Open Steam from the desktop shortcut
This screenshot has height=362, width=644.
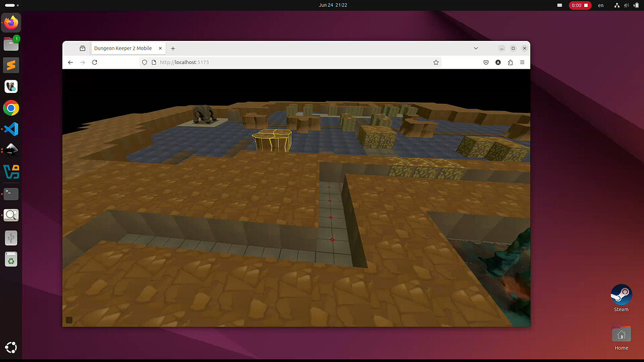[x=621, y=294]
